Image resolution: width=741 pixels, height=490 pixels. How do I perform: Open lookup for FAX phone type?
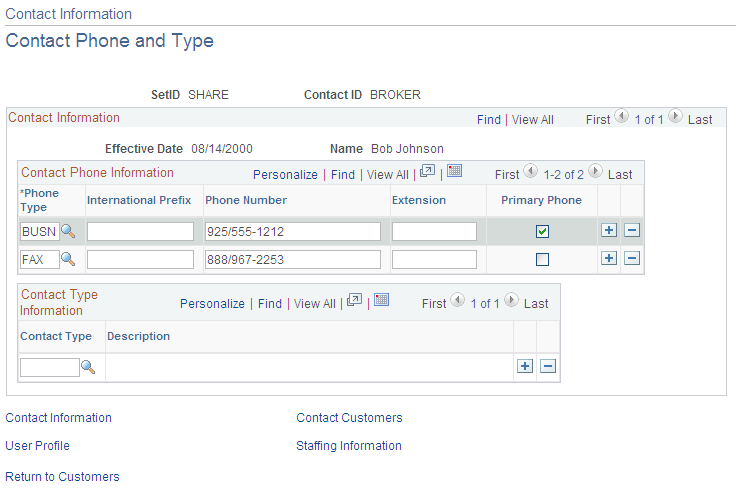68,259
